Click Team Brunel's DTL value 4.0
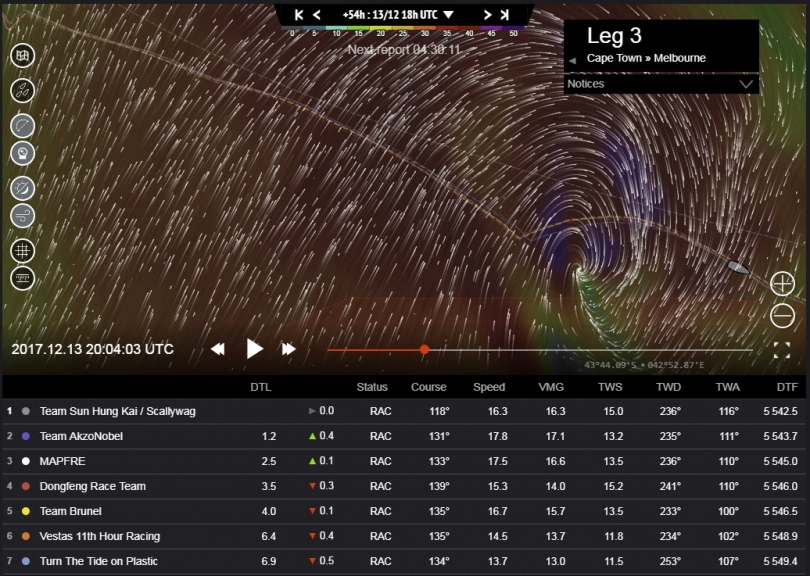 coord(269,511)
